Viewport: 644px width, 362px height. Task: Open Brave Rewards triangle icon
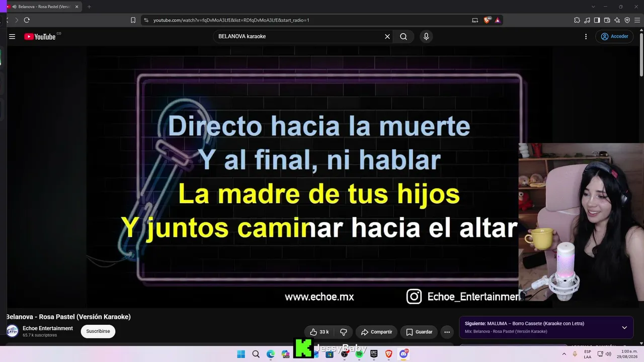(x=498, y=20)
